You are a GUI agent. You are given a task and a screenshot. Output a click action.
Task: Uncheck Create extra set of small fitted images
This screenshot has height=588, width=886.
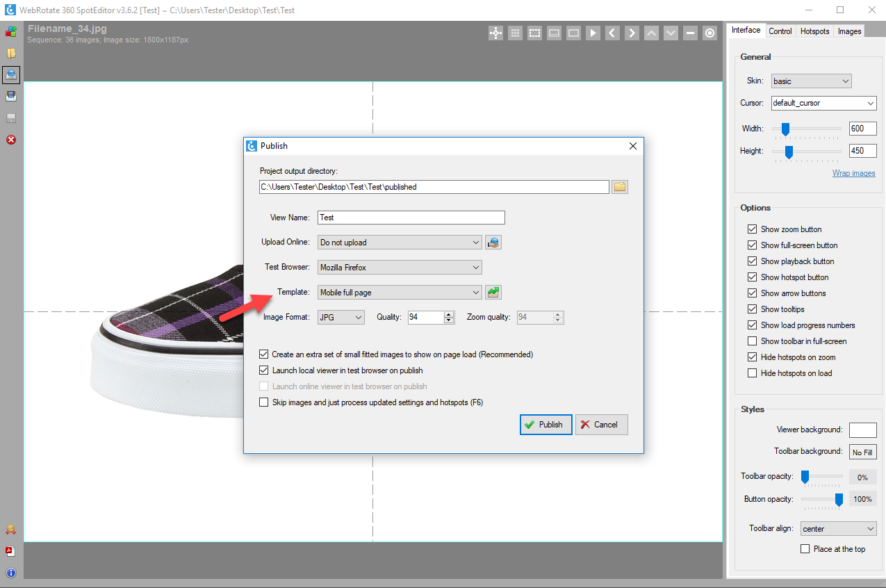click(x=263, y=354)
